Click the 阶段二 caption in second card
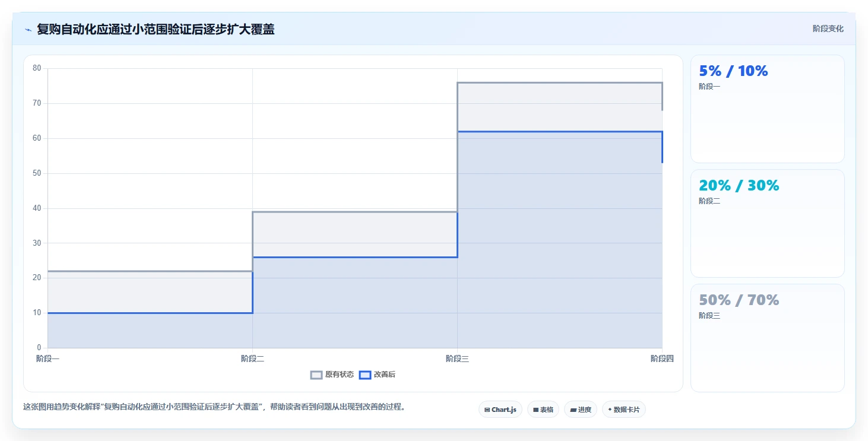This screenshot has height=441, width=868. click(x=709, y=201)
